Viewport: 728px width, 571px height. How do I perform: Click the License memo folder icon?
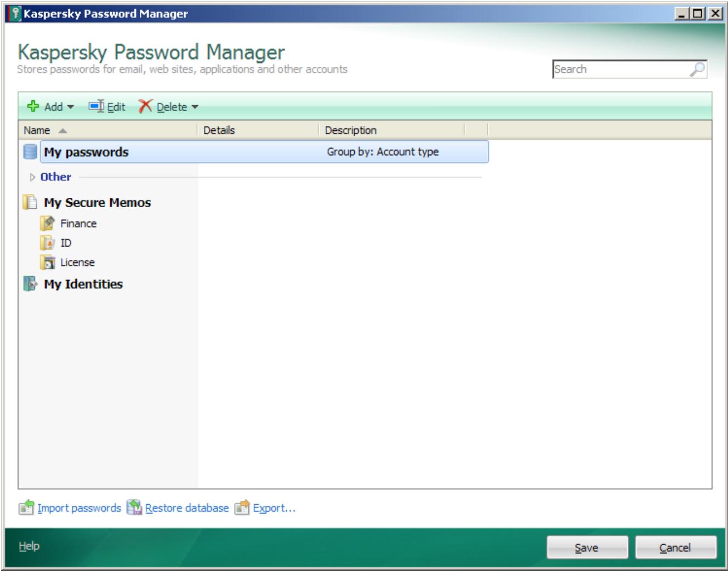pyautogui.click(x=48, y=262)
